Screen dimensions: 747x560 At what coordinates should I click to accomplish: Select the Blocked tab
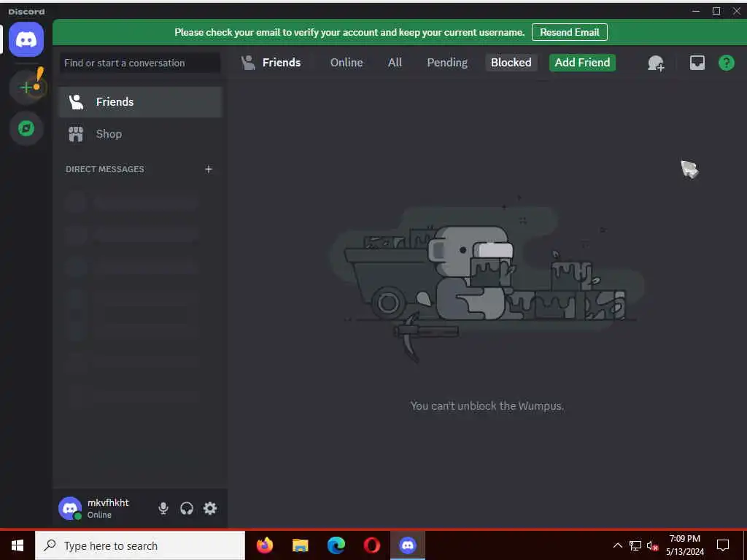[511, 63]
